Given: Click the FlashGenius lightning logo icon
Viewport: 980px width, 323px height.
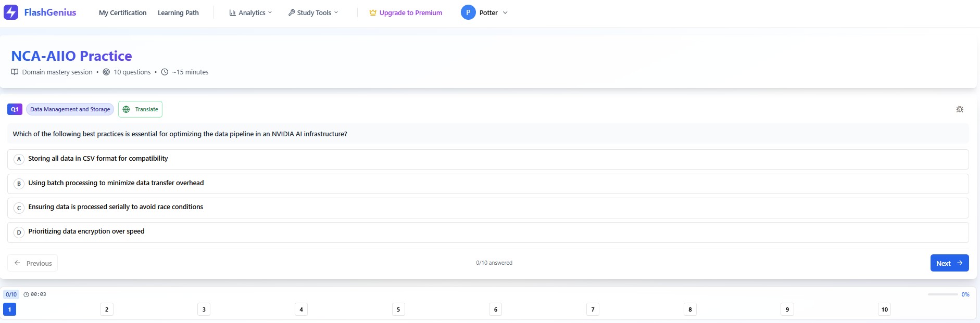Looking at the screenshot, I should point(11,12).
